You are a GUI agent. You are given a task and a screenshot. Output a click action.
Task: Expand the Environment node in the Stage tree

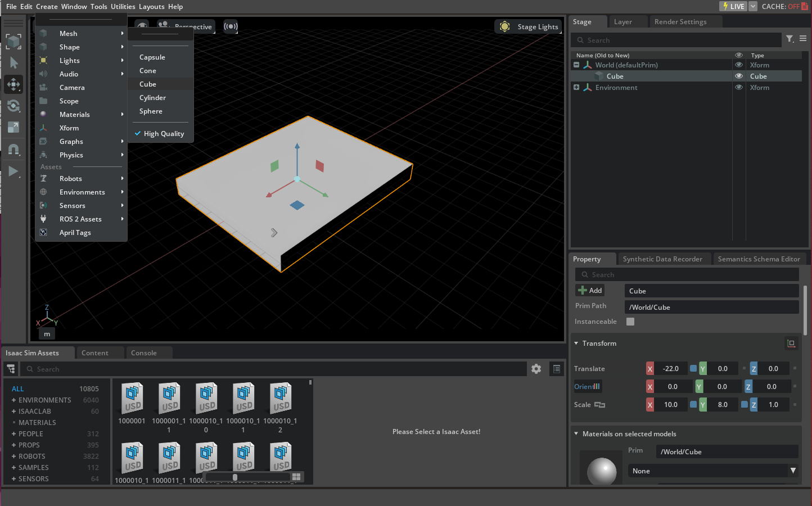click(576, 87)
